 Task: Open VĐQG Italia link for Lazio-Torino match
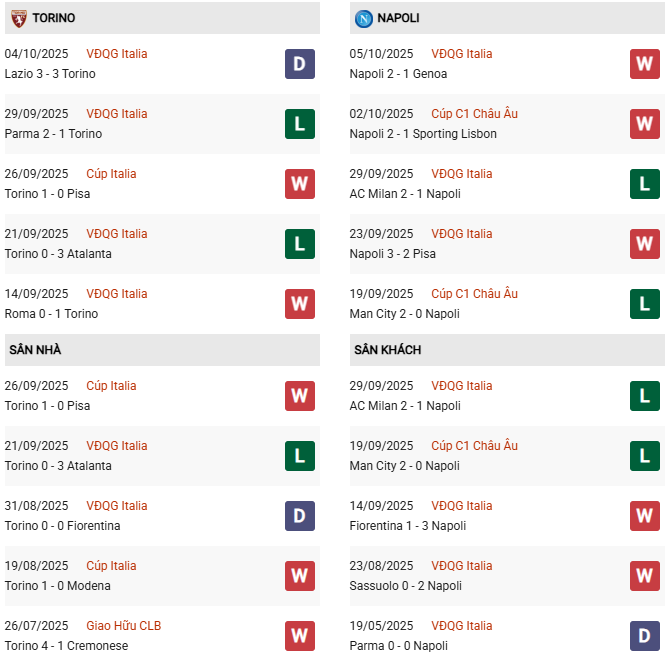(117, 54)
